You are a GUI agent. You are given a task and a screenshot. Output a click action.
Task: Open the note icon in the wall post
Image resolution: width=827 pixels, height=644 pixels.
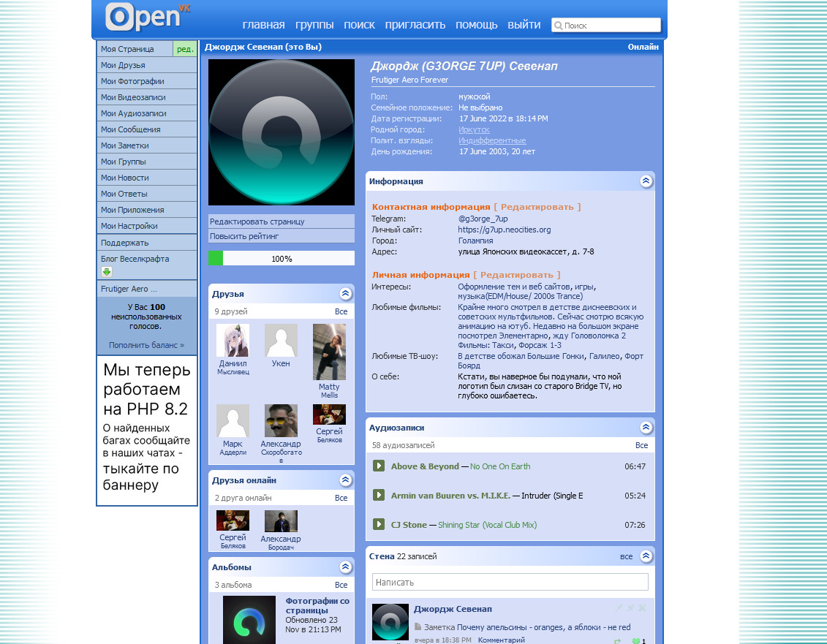point(418,626)
